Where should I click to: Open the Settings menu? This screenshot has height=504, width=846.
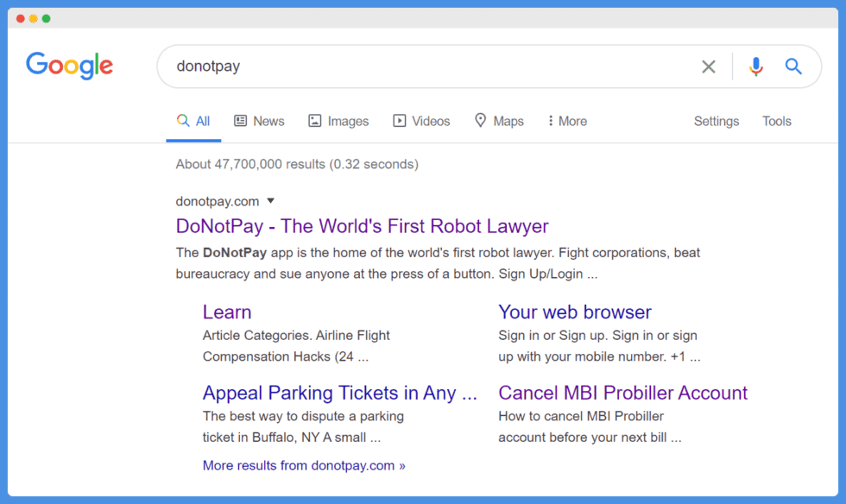point(716,121)
